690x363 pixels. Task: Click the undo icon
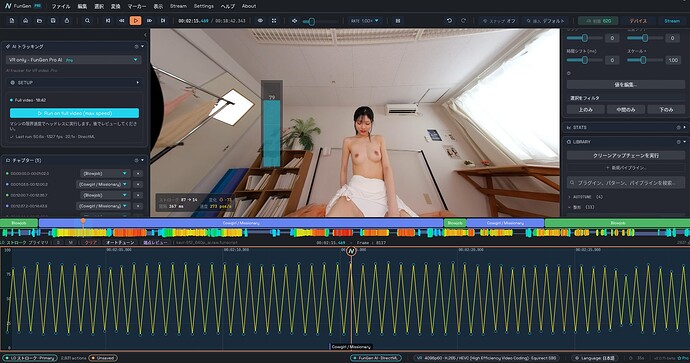(x=449, y=21)
